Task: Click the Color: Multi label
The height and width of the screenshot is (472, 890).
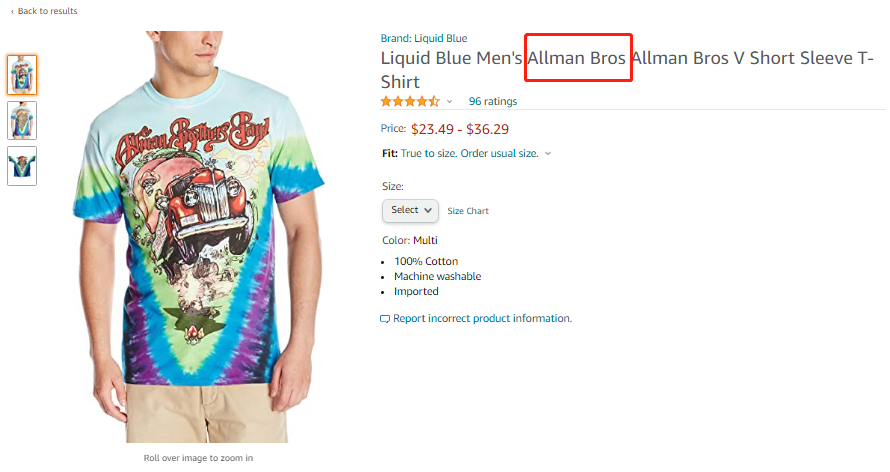Action: [410, 240]
